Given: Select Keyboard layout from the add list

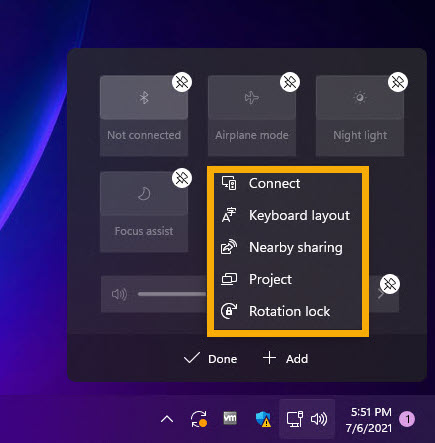Looking at the screenshot, I should coord(288,215).
